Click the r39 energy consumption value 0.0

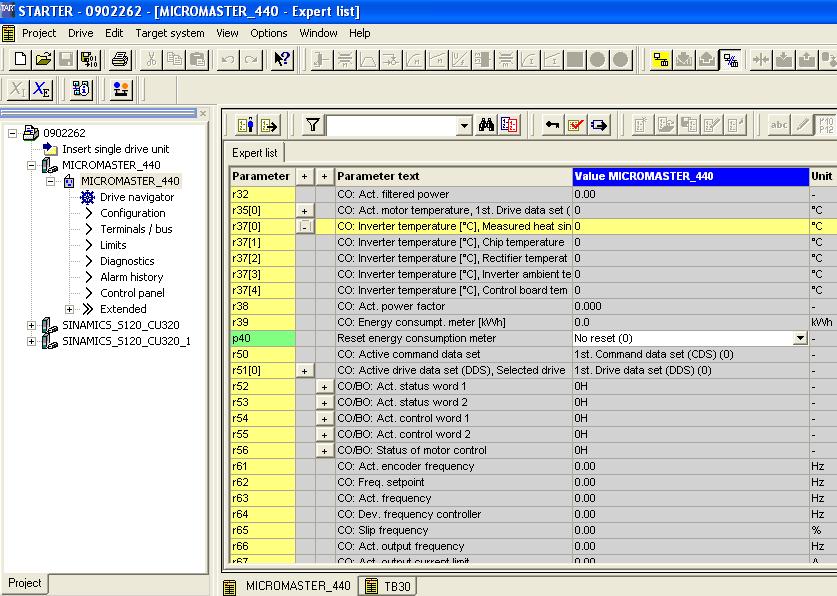[691, 322]
